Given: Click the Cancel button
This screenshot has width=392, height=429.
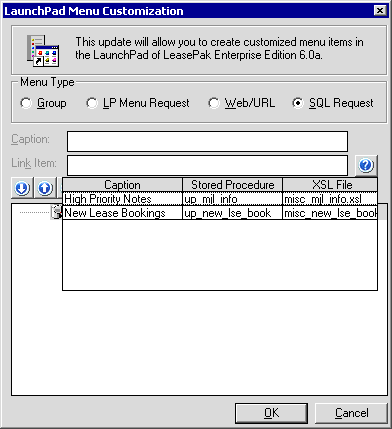Looking at the screenshot, I should (352, 413).
